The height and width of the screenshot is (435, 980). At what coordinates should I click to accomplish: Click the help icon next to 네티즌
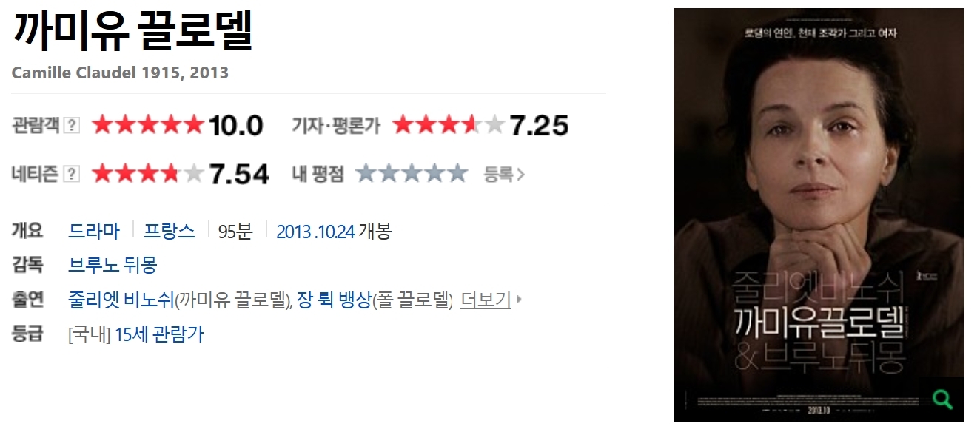point(72,174)
